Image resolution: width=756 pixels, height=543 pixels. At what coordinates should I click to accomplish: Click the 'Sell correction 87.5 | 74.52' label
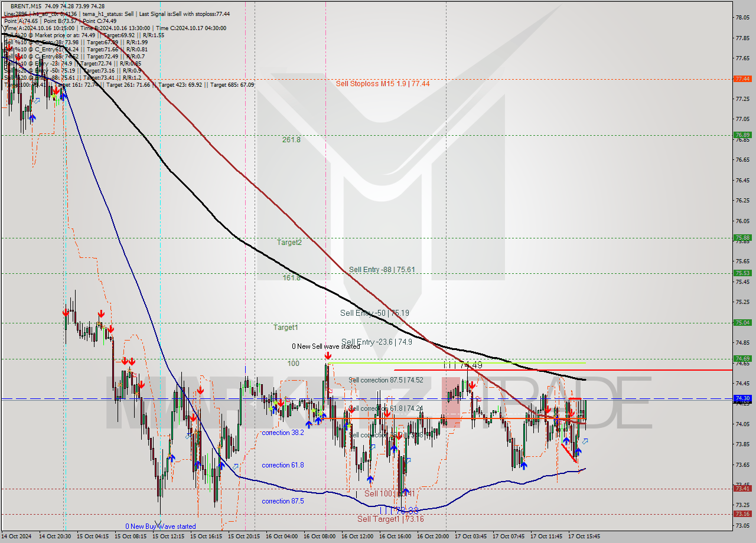(x=386, y=380)
